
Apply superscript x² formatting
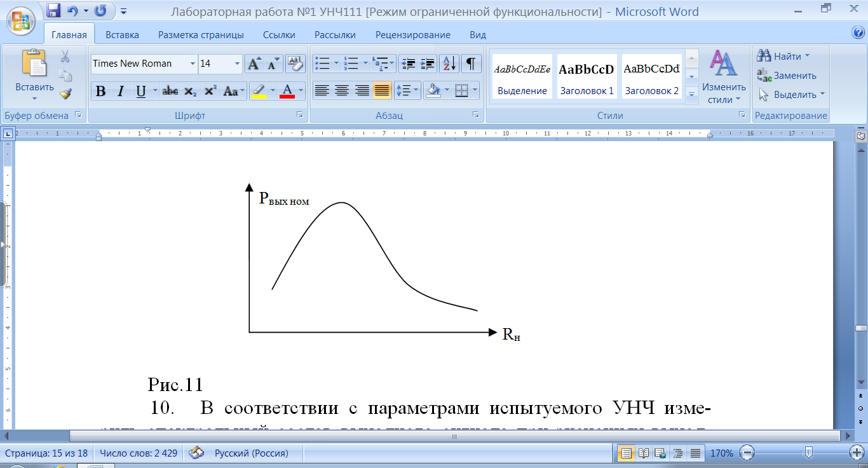click(210, 91)
